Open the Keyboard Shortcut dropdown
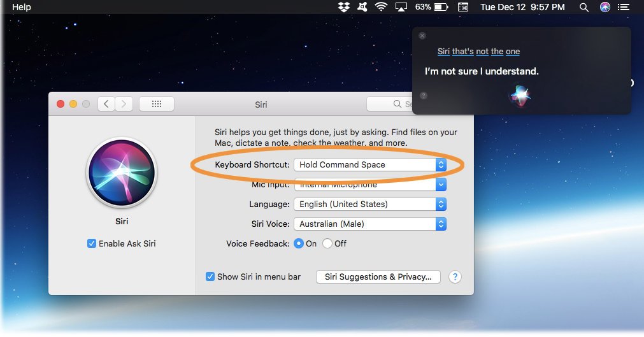644x337 pixels. [370, 165]
